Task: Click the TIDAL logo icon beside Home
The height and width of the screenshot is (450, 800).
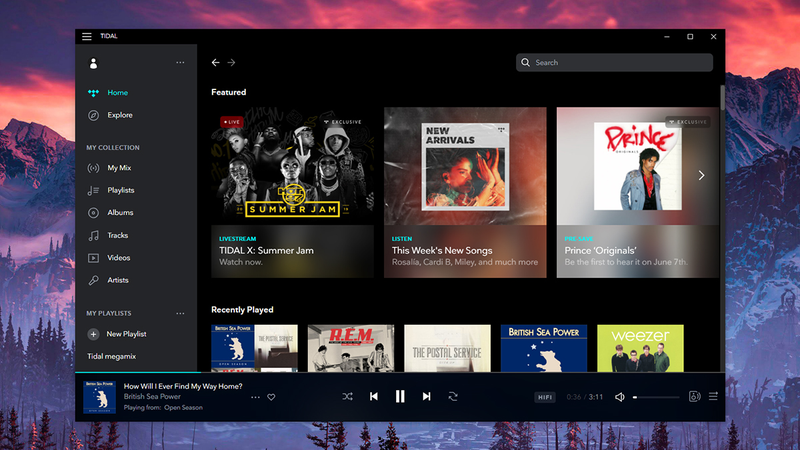Action: point(93,93)
